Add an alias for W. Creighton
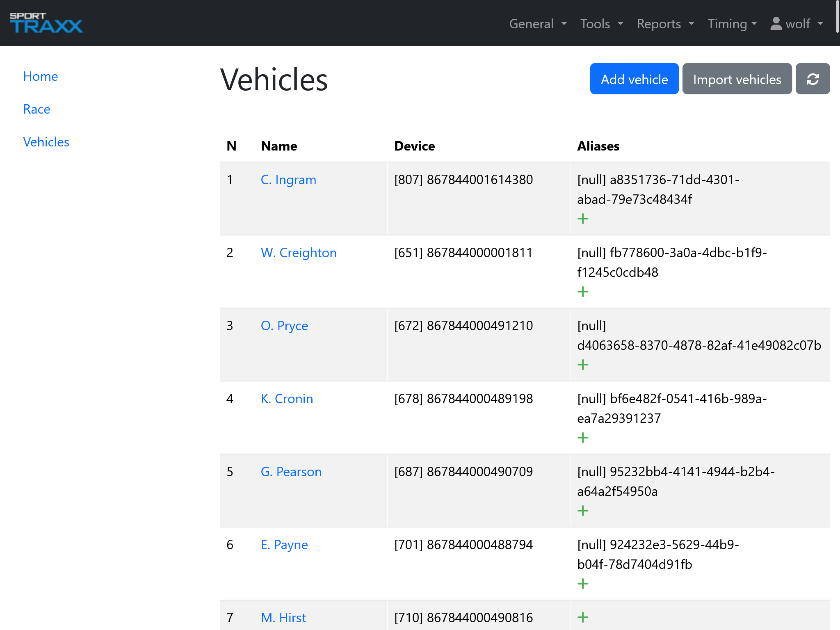This screenshot has width=840, height=630. (583, 292)
